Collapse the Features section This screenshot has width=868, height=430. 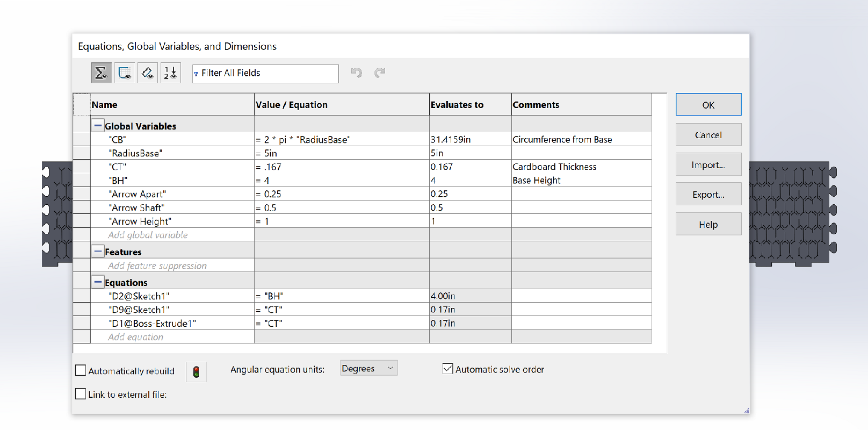[98, 251]
